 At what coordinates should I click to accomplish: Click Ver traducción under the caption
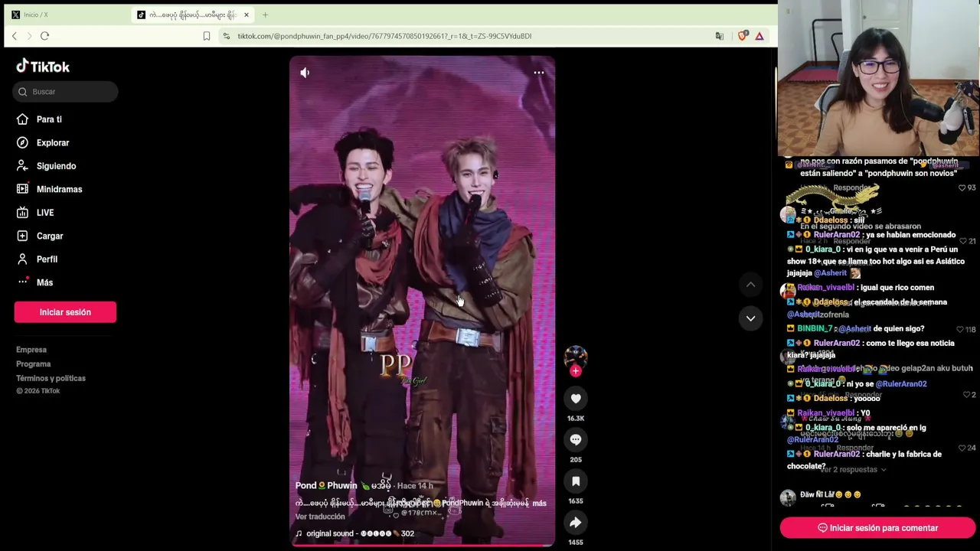coord(320,517)
